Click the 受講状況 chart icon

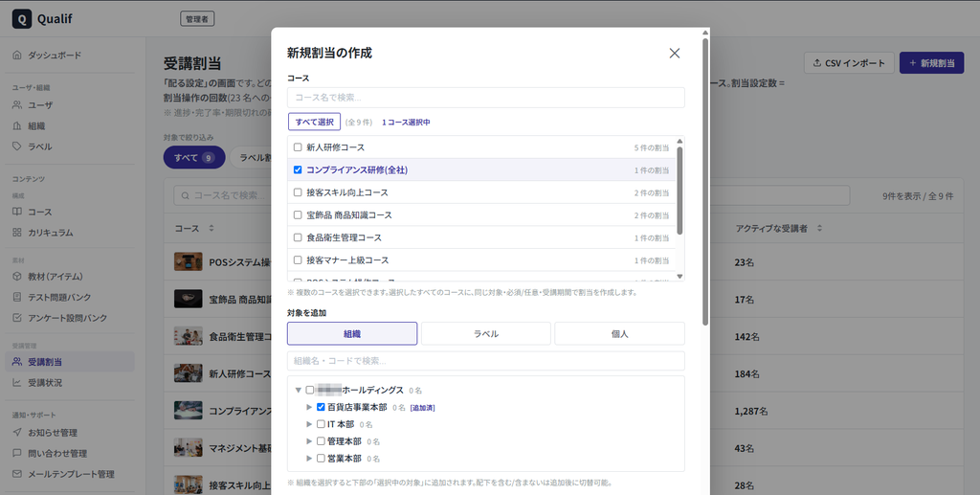[17, 383]
